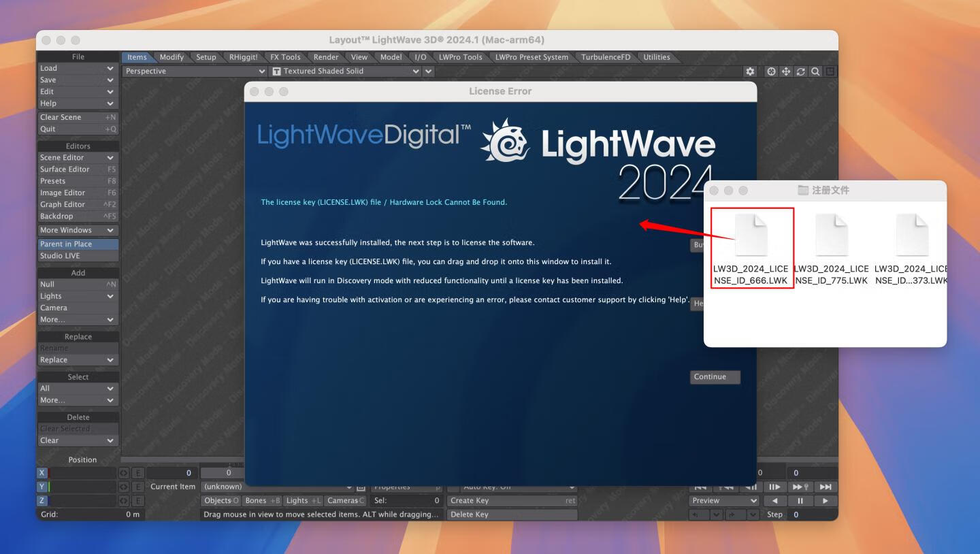This screenshot has width=980, height=554.
Task: Switch to the Render tab
Action: 326,57
